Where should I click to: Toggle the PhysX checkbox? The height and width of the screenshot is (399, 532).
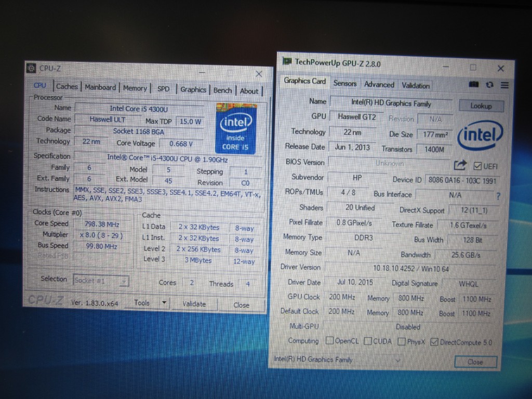coord(402,341)
